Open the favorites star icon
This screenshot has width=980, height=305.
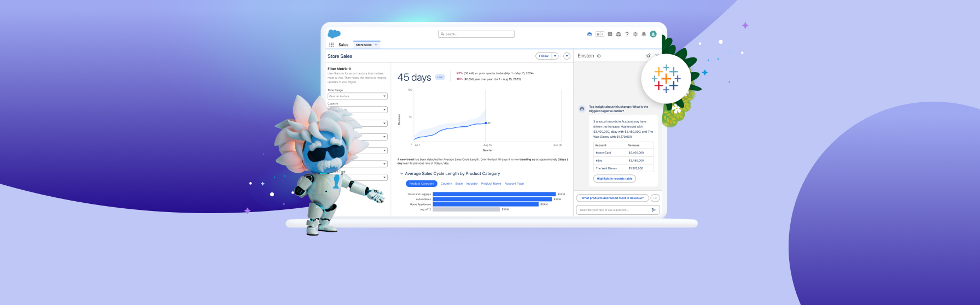coord(598,34)
